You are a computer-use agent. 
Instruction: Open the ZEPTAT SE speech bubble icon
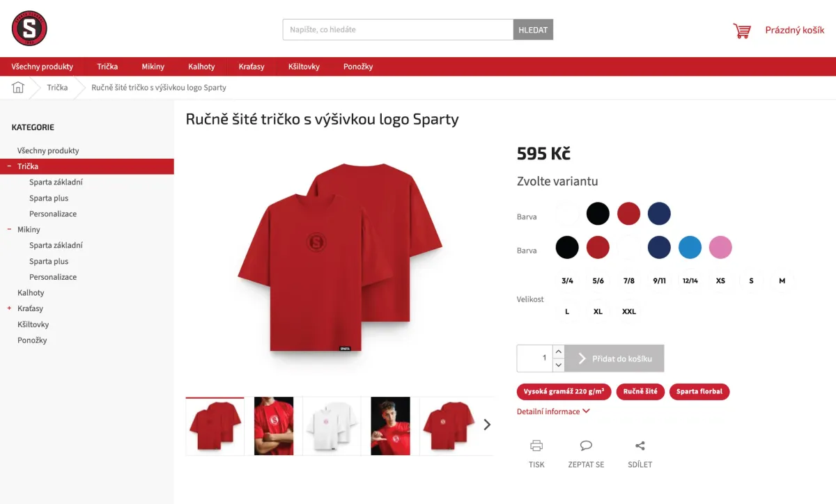coord(586,446)
